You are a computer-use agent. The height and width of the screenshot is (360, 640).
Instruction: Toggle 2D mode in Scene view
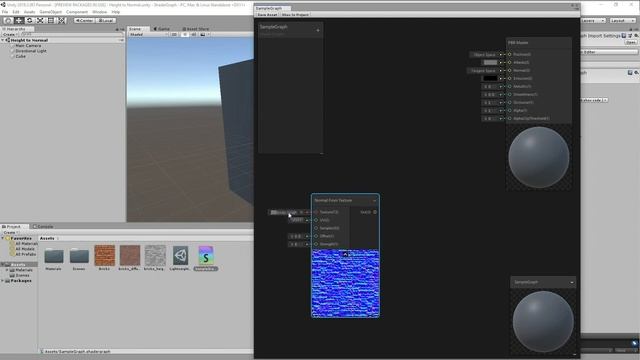click(x=174, y=35)
